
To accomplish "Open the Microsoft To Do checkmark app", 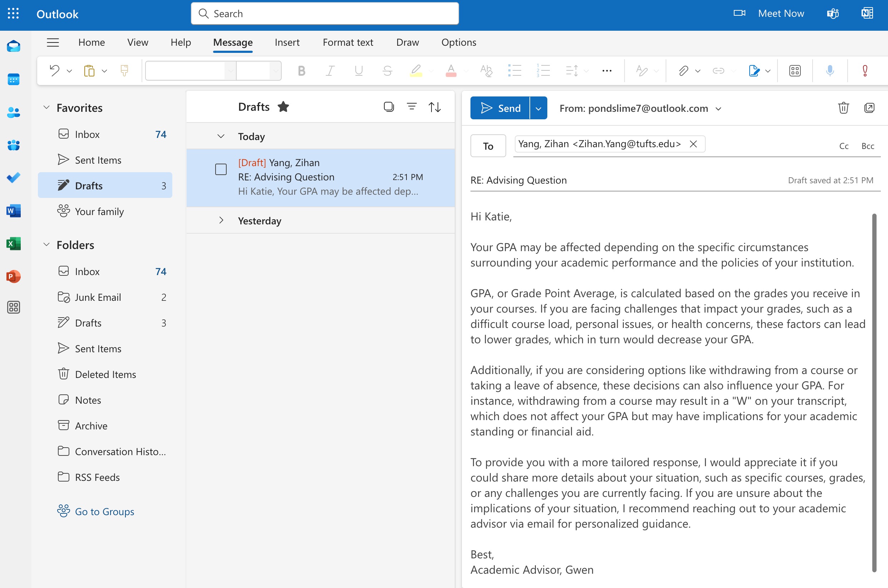I will click(x=14, y=178).
